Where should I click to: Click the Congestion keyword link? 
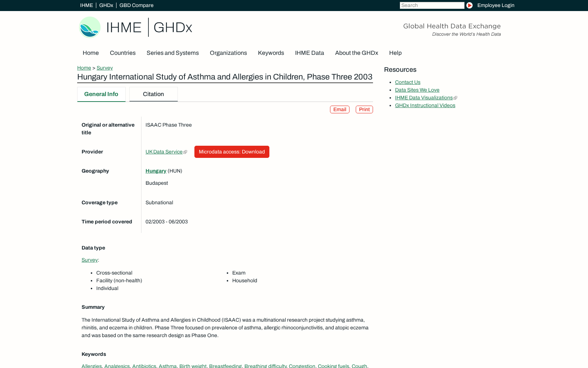point(302,366)
